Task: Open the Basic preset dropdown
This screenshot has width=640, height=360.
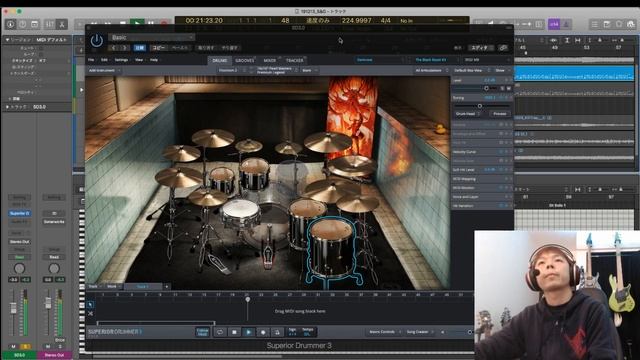Action: pos(151,38)
